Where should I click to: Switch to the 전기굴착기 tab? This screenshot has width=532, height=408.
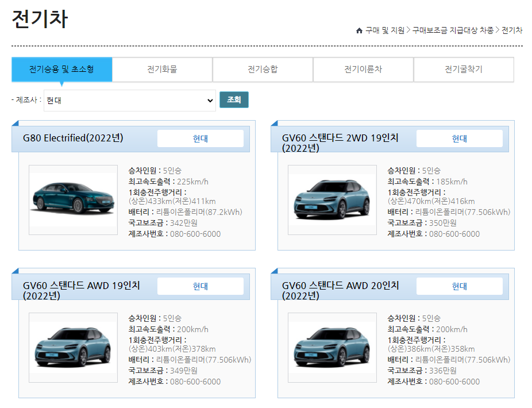[464, 69]
